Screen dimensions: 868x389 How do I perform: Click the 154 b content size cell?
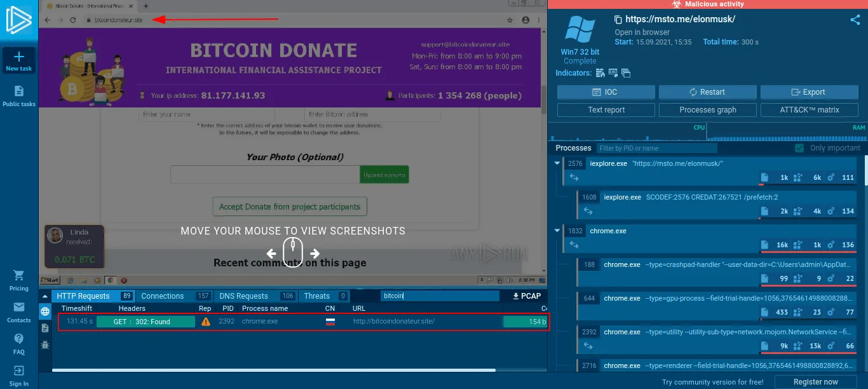click(x=525, y=322)
